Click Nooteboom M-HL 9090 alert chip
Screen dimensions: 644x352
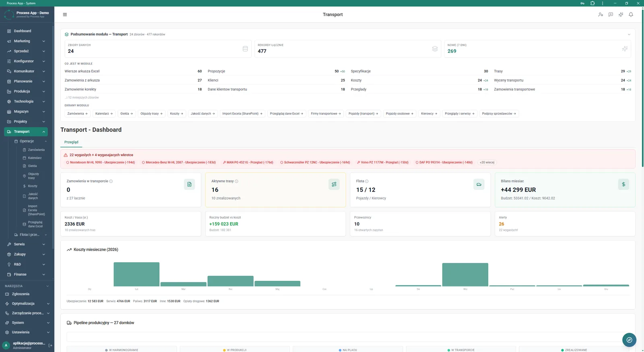click(x=101, y=163)
